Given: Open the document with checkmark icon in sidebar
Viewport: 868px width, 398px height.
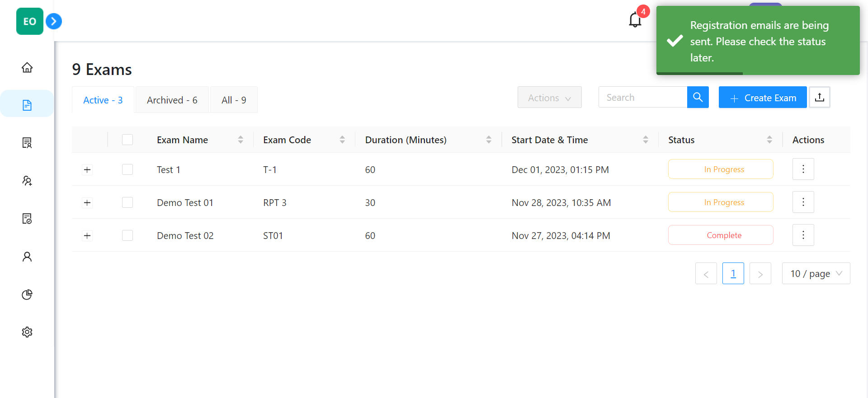Looking at the screenshot, I should 27,219.
